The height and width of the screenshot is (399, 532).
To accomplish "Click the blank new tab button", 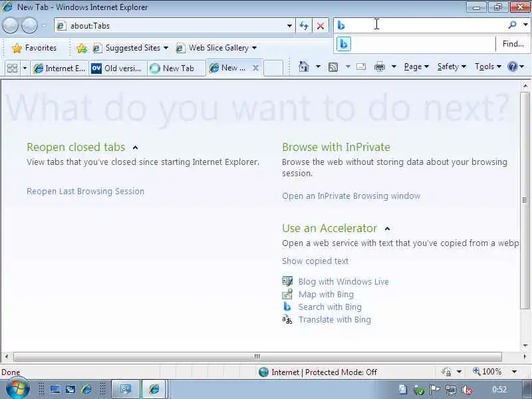I will [273, 68].
